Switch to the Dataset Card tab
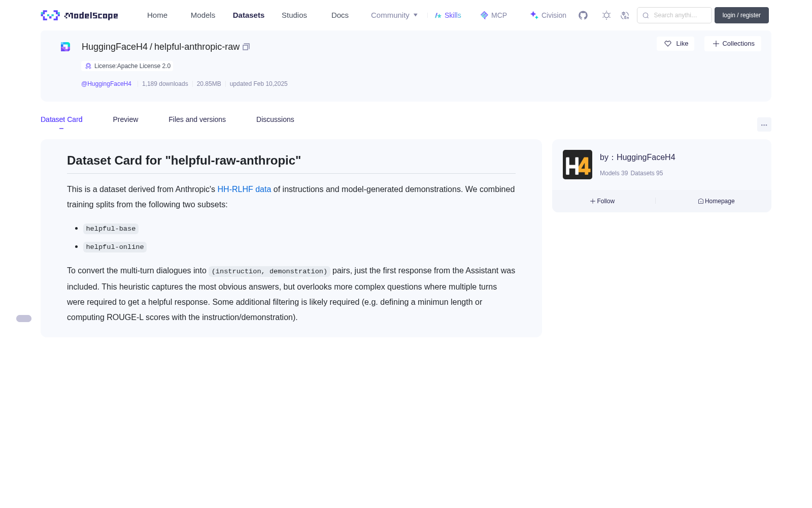 click(61, 119)
